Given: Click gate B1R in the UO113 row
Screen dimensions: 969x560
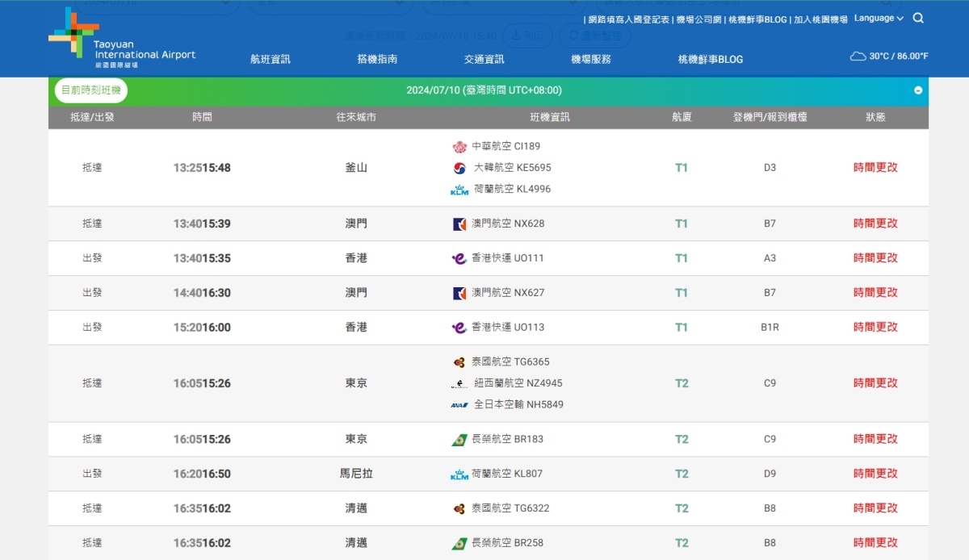Looking at the screenshot, I should (770, 328).
